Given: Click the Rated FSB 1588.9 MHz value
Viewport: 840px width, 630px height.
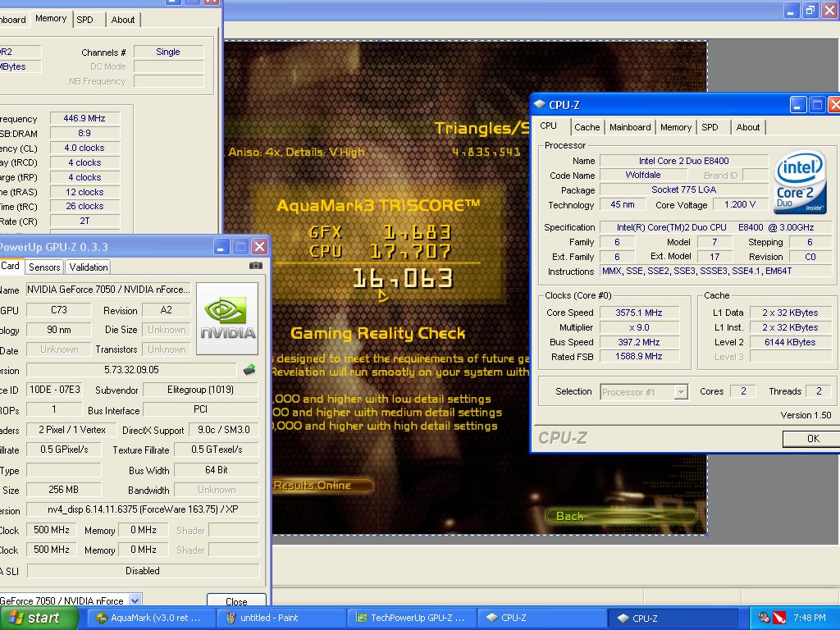Looking at the screenshot, I should [639, 356].
